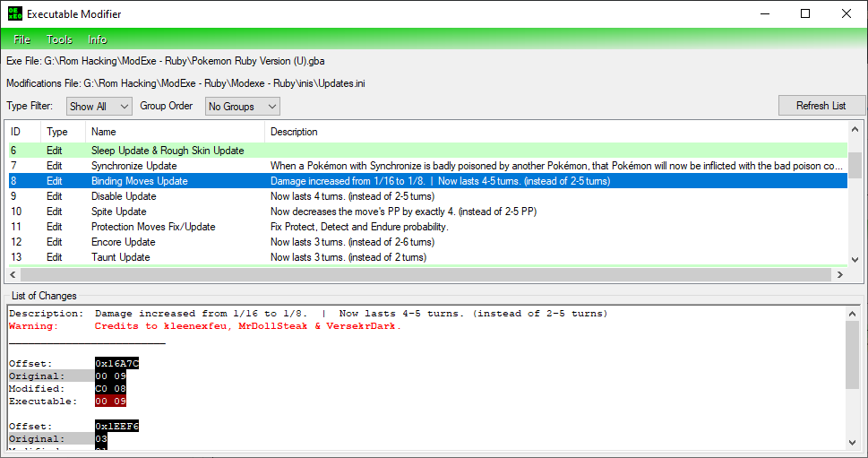Select the Encore Update entry

tap(124, 242)
